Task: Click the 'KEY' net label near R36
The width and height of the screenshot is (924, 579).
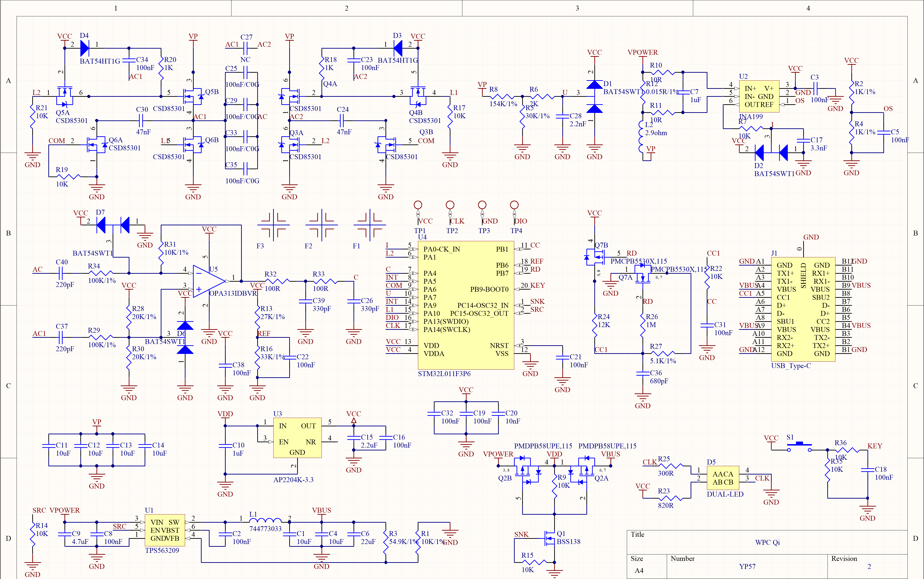Action: tap(875, 446)
